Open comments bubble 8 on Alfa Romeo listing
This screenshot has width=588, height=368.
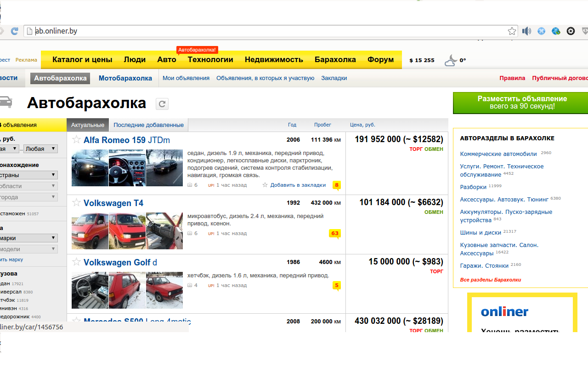point(337,186)
